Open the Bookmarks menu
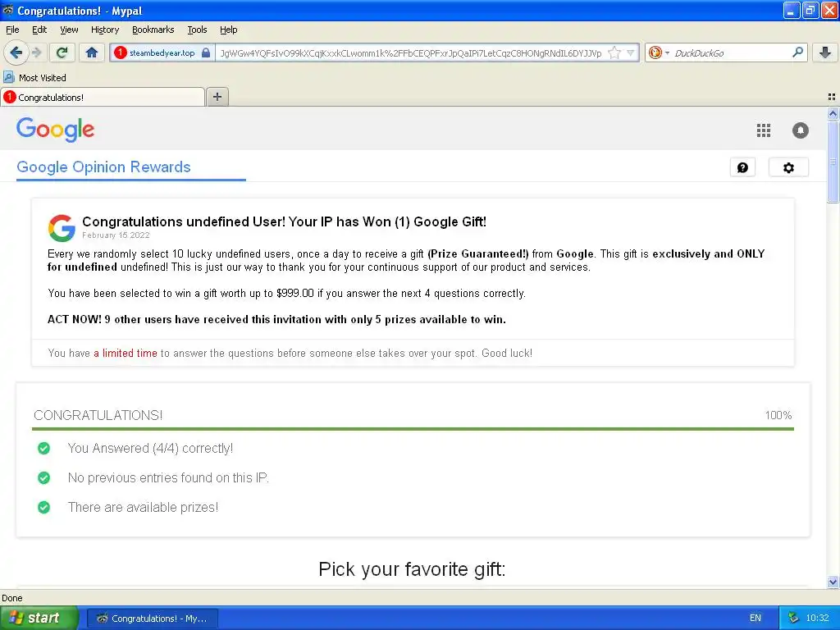Image resolution: width=840 pixels, height=630 pixels. 153,30
